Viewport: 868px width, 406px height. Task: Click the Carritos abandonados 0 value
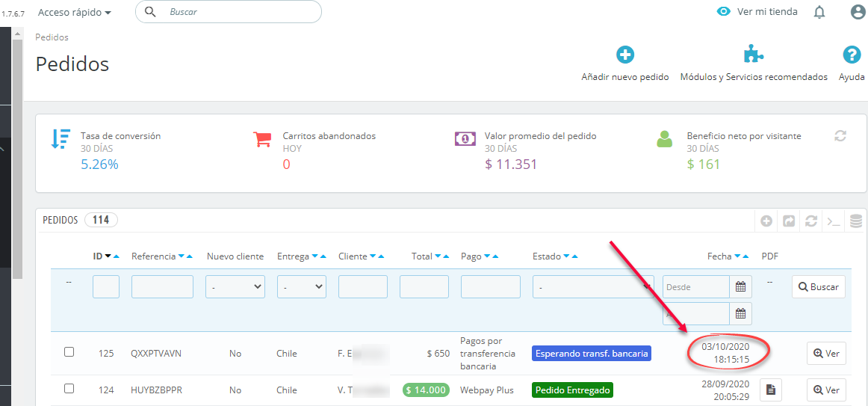286,164
